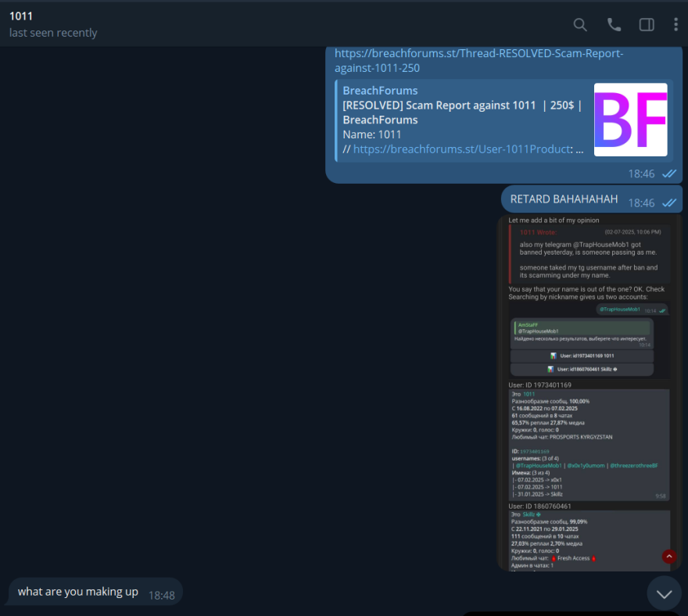The image size is (688, 616).
Task: Jump to bottom using the down-arrow button
Action: 664,593
